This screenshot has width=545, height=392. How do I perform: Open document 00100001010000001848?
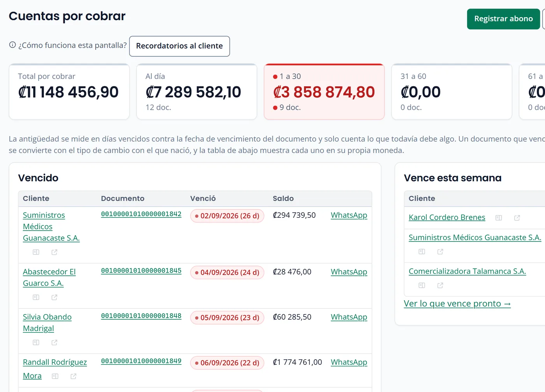pyautogui.click(x=141, y=316)
